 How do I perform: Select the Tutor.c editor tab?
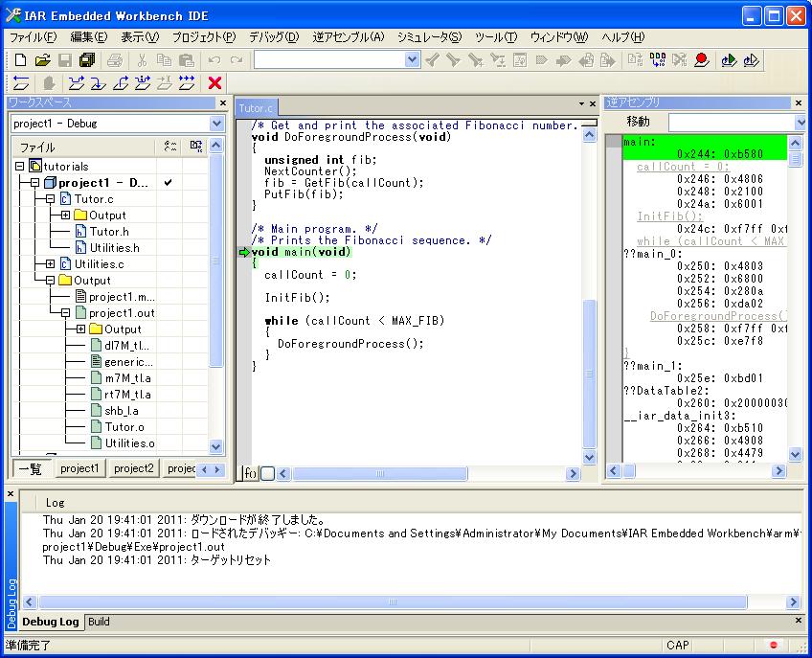256,108
